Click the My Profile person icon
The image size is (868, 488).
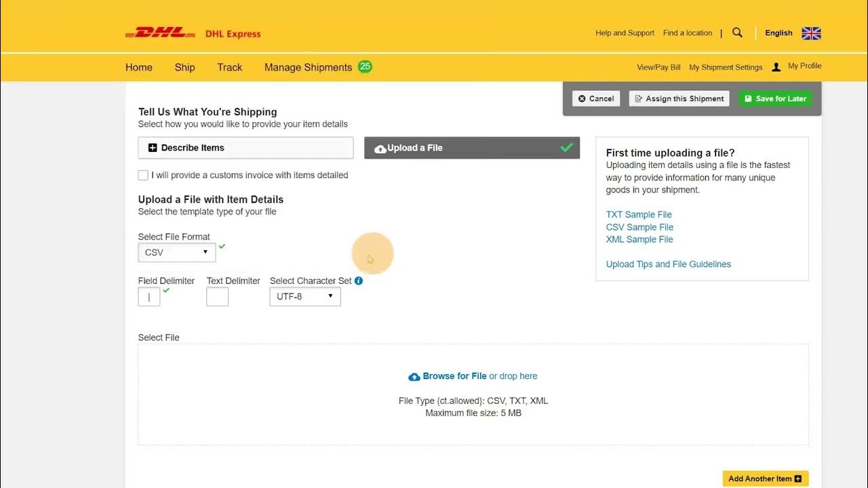point(776,67)
